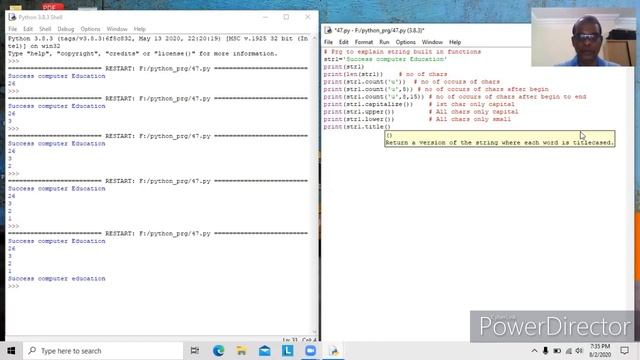Screen dimensions: 640x360
Task: Open the Action Center notifications icon
Action: 624,351
